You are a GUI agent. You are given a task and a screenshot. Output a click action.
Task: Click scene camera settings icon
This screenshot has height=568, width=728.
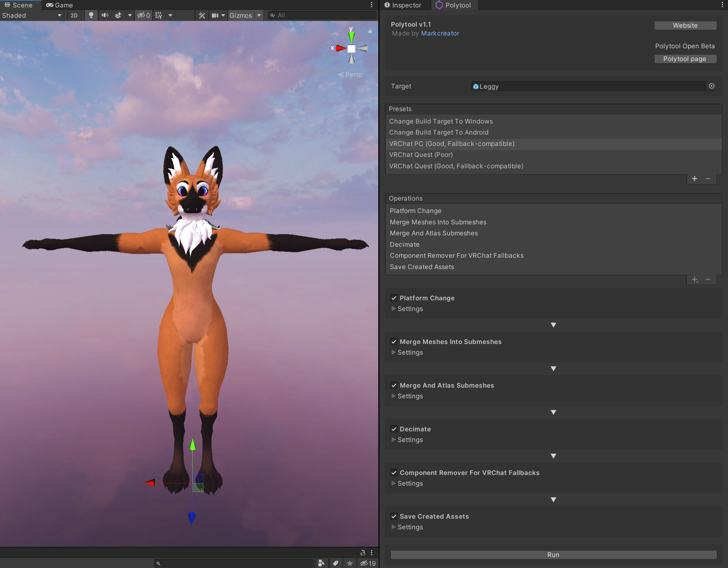(x=215, y=15)
